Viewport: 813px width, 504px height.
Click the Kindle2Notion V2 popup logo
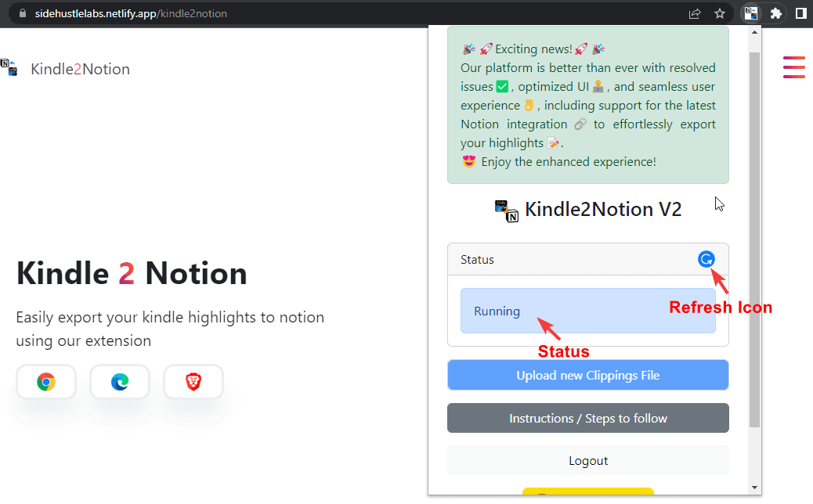507,211
